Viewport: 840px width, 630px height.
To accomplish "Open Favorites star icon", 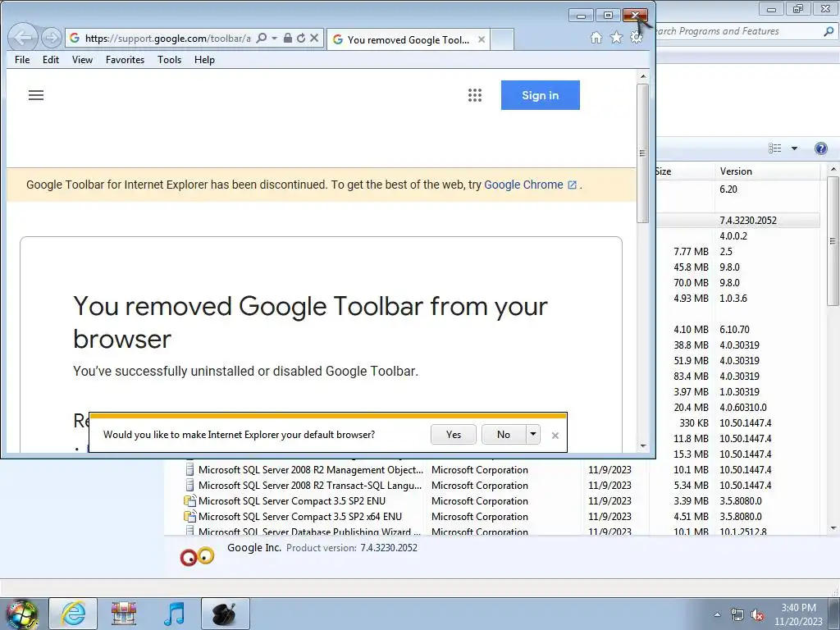I will click(x=617, y=38).
